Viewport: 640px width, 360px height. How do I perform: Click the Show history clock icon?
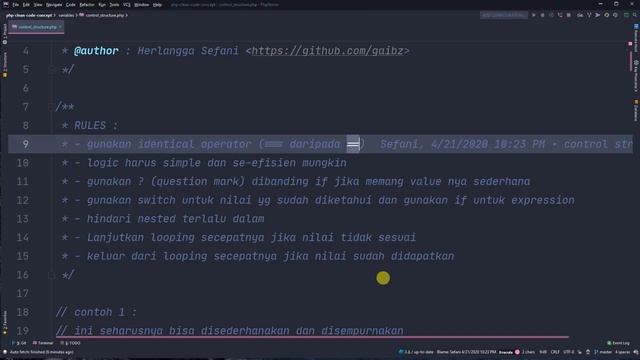coord(607,15)
